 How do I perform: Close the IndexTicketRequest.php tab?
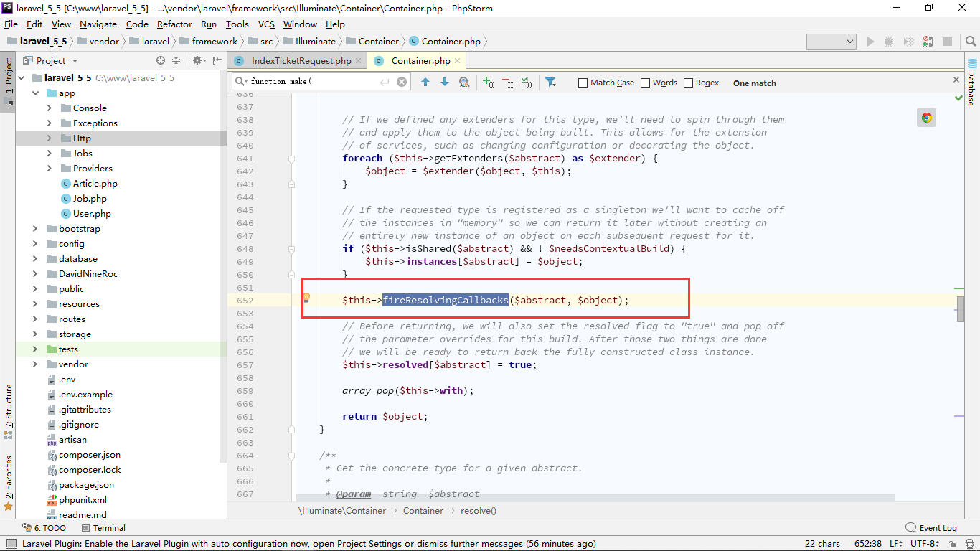tap(359, 61)
